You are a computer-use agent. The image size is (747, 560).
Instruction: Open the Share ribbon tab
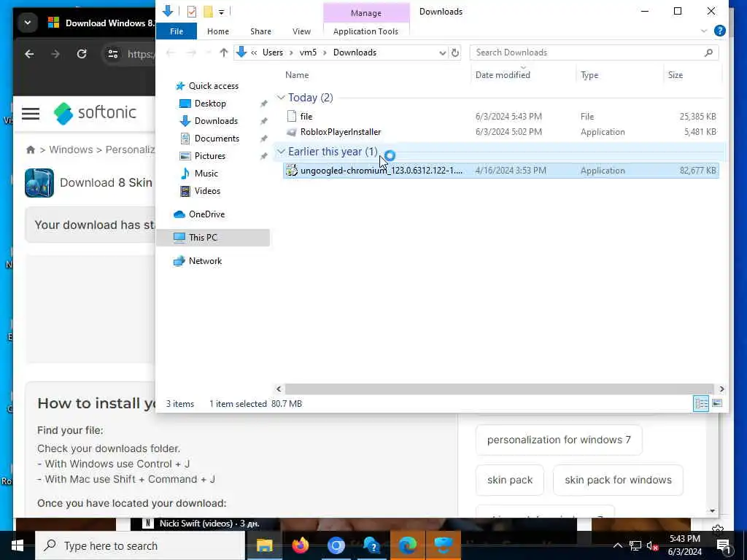(x=260, y=31)
